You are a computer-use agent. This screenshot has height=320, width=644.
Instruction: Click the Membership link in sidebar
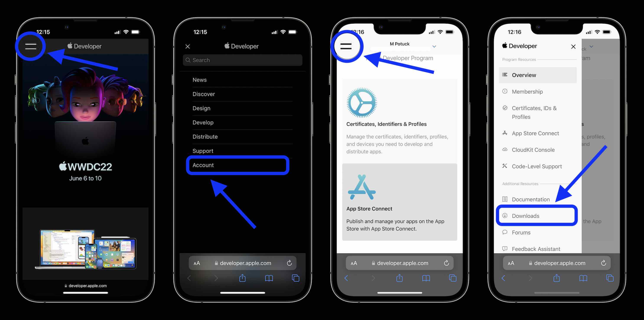tap(527, 91)
